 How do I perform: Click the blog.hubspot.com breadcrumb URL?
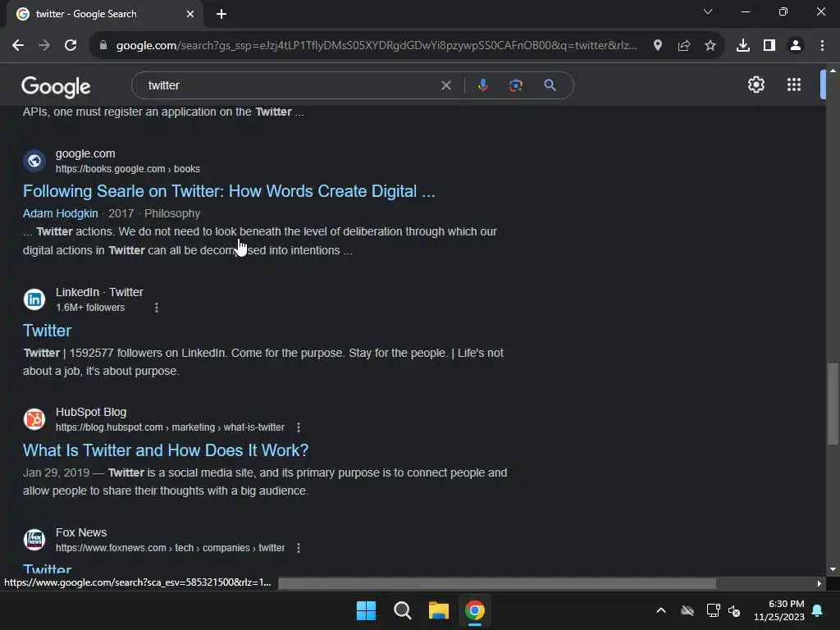click(x=170, y=427)
